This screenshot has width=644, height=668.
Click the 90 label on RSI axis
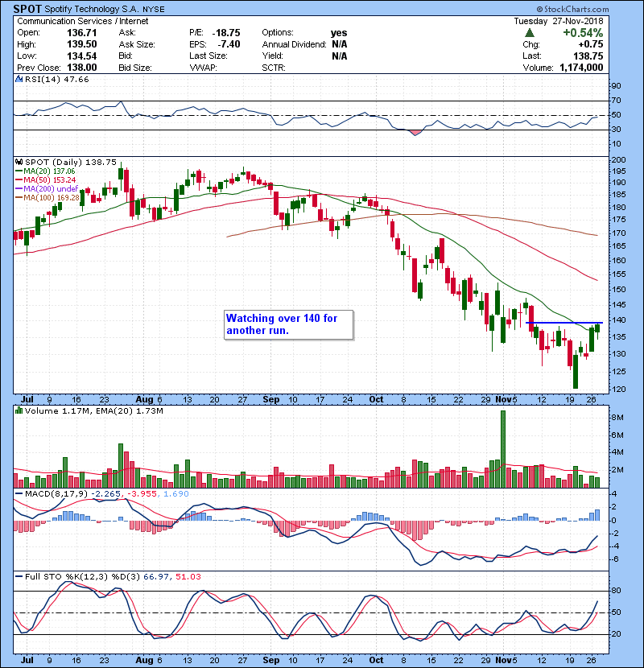617,86
